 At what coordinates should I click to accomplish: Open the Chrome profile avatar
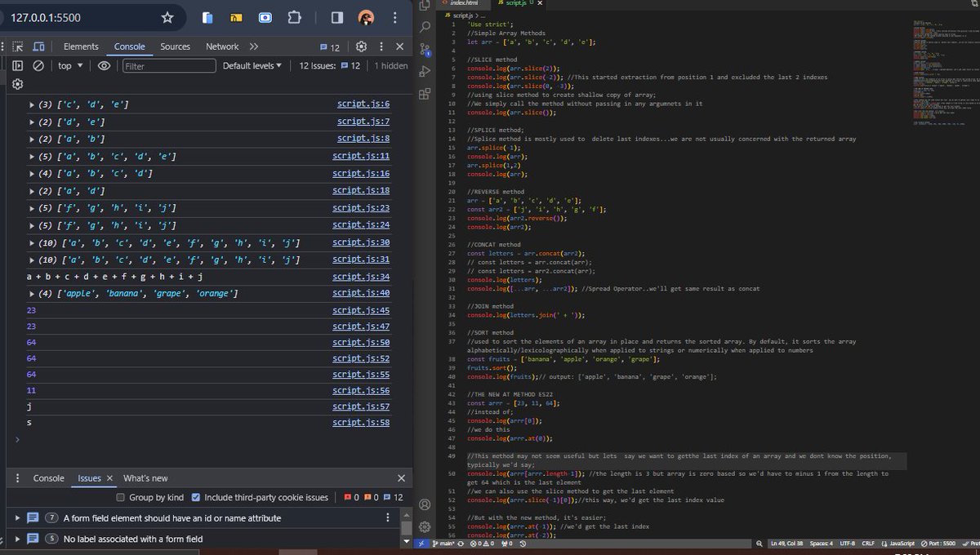366,17
